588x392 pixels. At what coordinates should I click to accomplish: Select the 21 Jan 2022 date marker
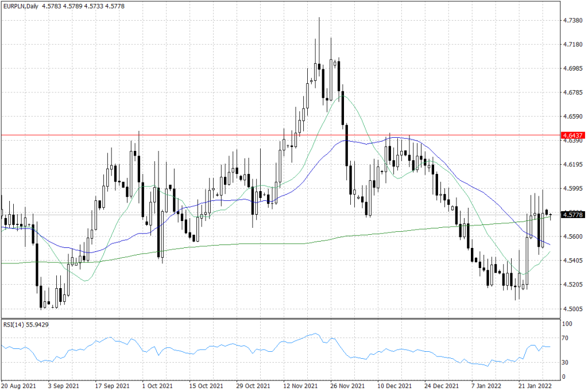click(x=536, y=386)
